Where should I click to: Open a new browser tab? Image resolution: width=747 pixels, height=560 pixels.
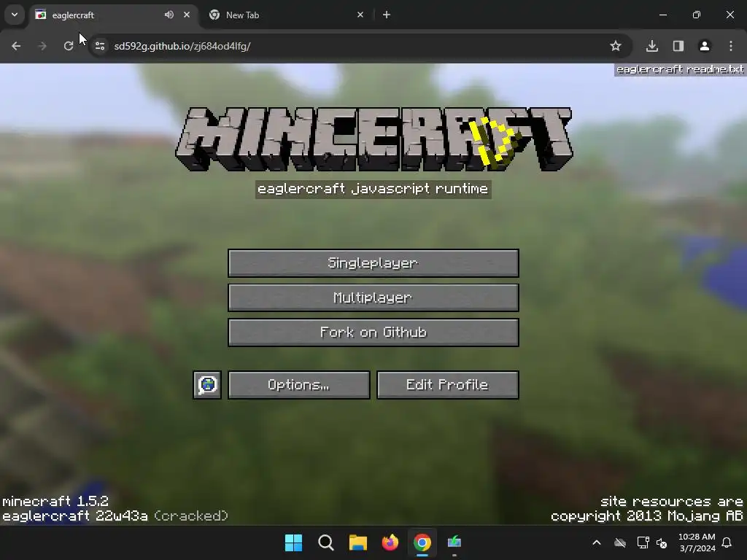pyautogui.click(x=387, y=15)
